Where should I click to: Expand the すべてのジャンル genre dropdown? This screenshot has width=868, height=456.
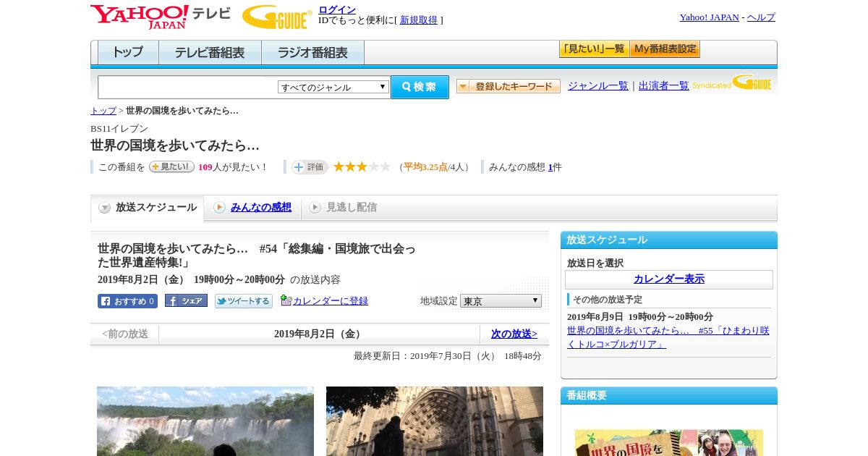tap(333, 87)
